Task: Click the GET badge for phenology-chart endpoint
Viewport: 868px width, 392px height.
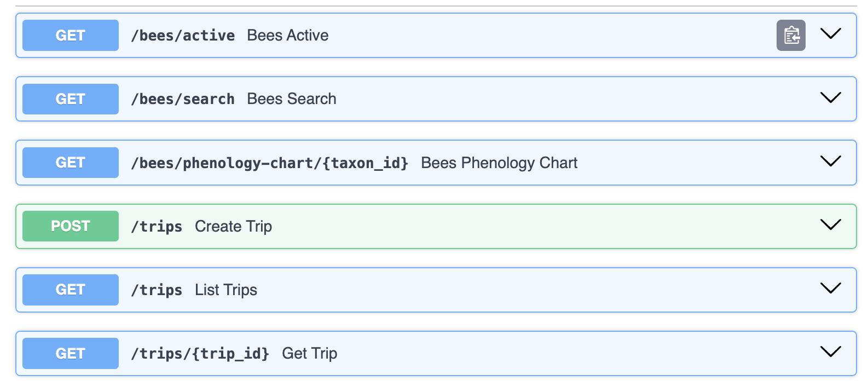Action: (70, 163)
